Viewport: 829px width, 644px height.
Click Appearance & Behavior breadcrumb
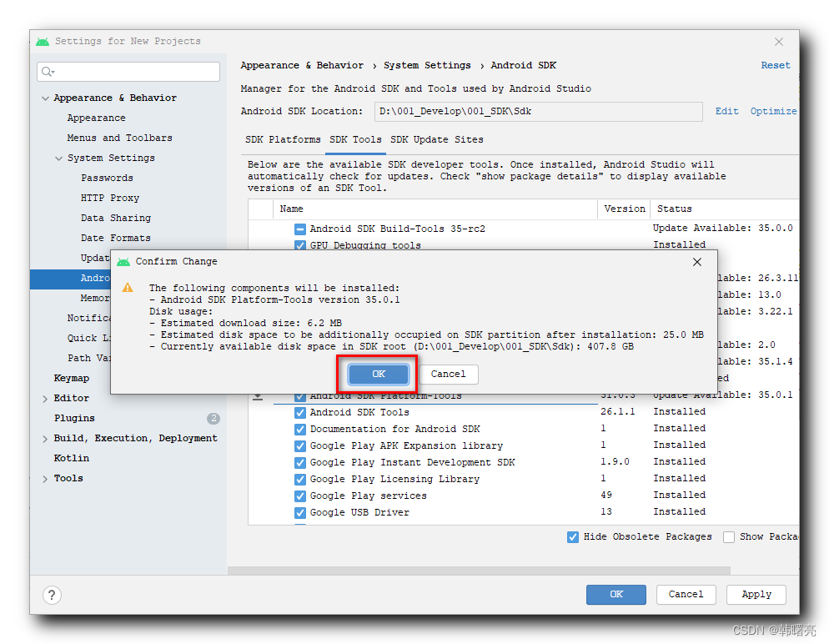pos(302,66)
